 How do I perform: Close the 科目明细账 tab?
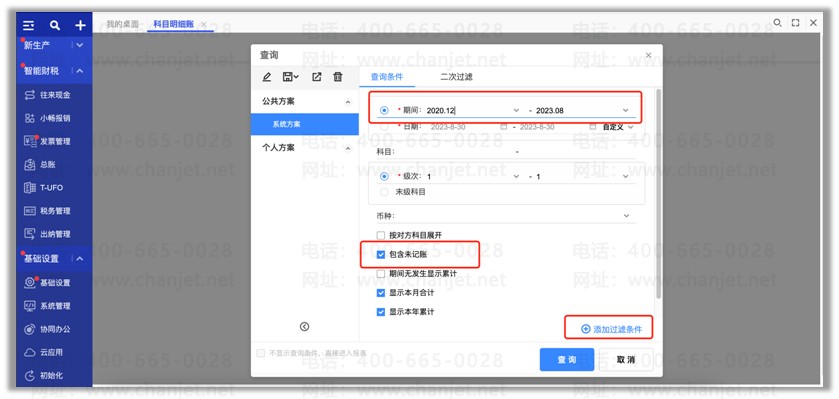[204, 24]
